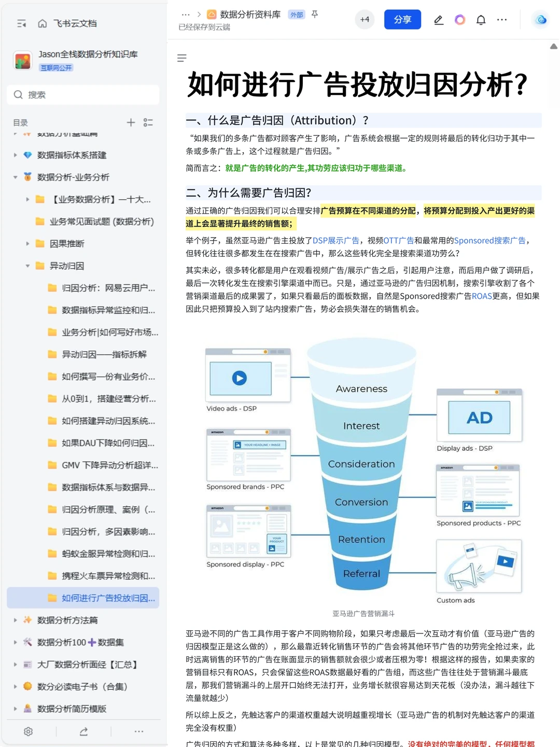The height and width of the screenshot is (747, 560).
Task: Collapse the sidebar with the panel icon
Action: (21, 24)
